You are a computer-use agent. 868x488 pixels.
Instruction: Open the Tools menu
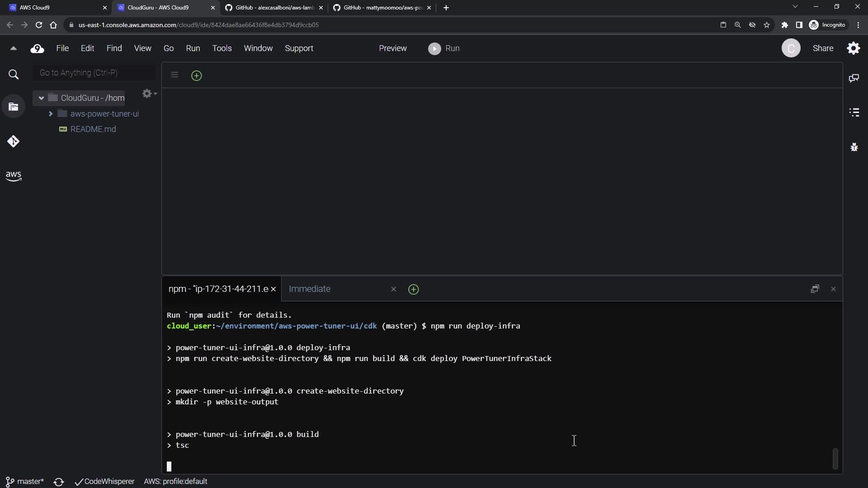[x=222, y=48]
